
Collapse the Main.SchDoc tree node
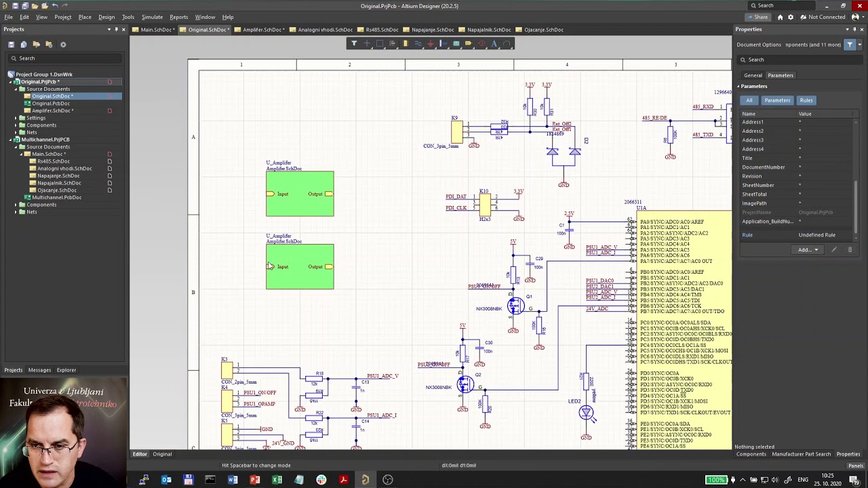22,154
